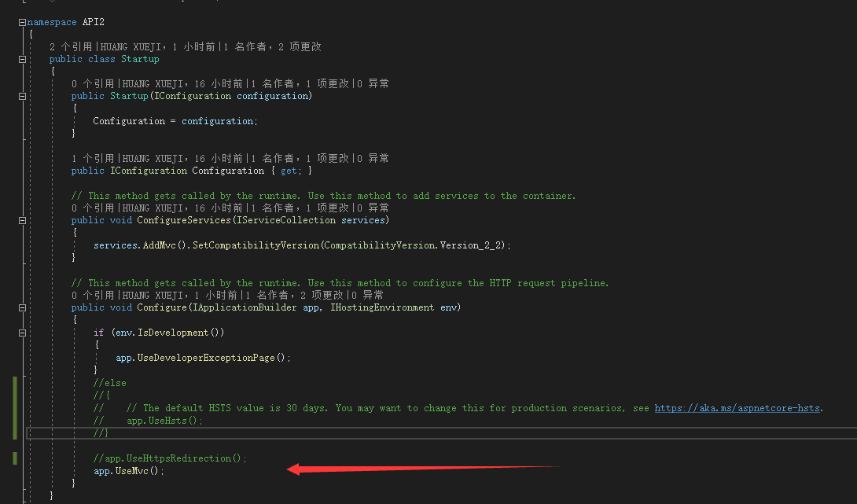This screenshot has height=504, width=857.
Task: Click 'IServiceCollection' parameter type
Action: (x=286, y=220)
